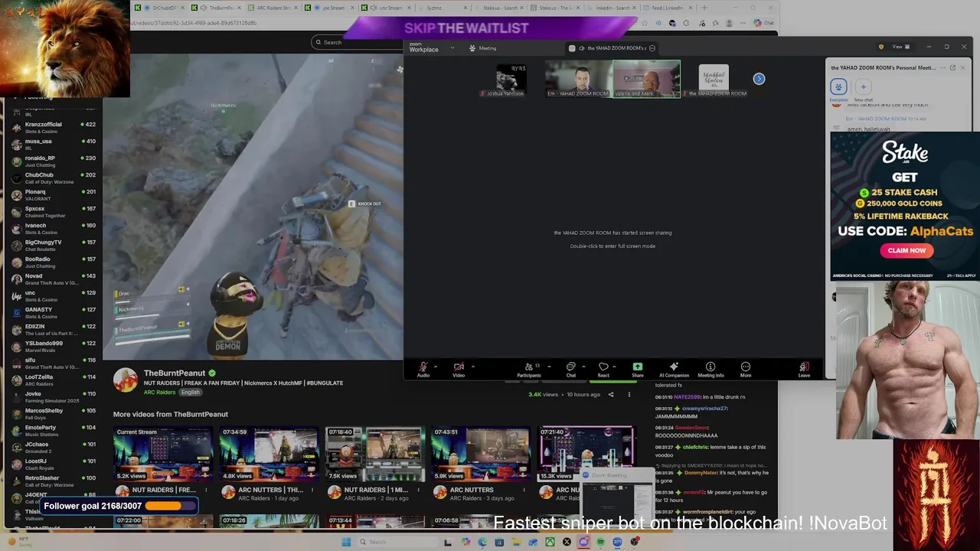Click the English language tag
The width and height of the screenshot is (980, 551).
pyautogui.click(x=190, y=393)
